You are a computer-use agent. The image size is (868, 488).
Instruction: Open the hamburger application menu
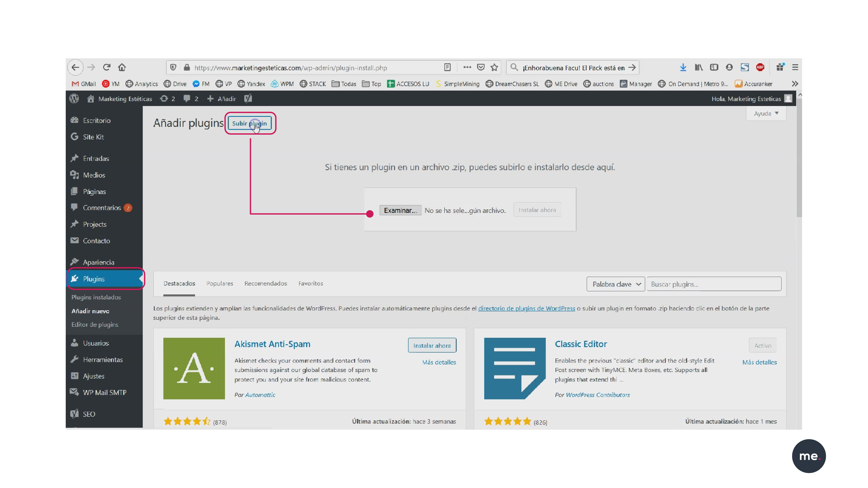tap(795, 67)
